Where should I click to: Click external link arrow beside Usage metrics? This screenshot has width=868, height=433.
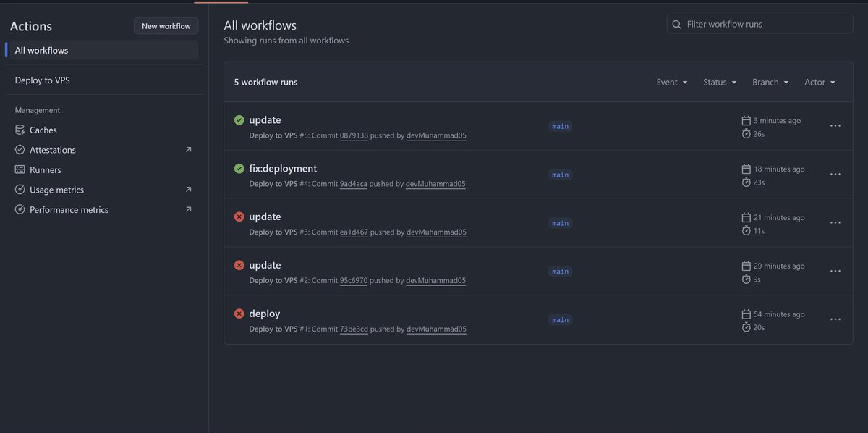point(189,190)
